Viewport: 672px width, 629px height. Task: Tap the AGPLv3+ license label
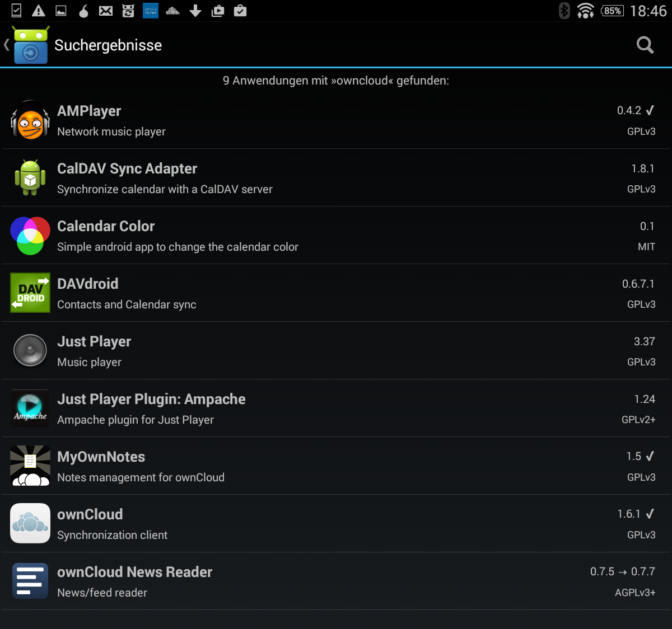click(x=635, y=593)
